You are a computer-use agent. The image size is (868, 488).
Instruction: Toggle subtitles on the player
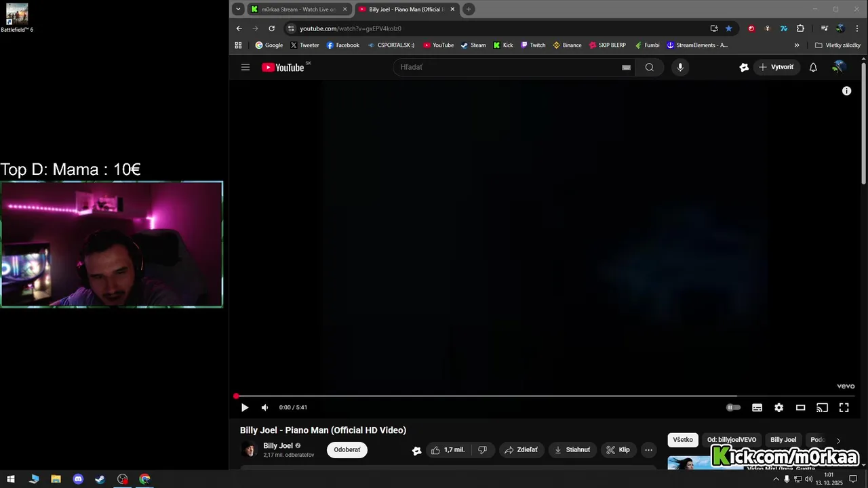[757, 407]
